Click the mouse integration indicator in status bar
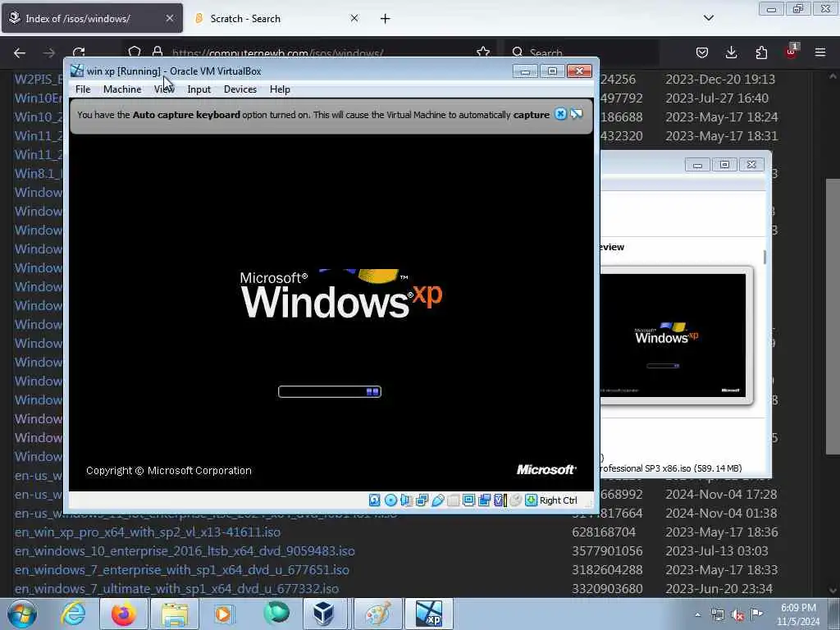Viewport: 840px width, 630px height. [515, 500]
